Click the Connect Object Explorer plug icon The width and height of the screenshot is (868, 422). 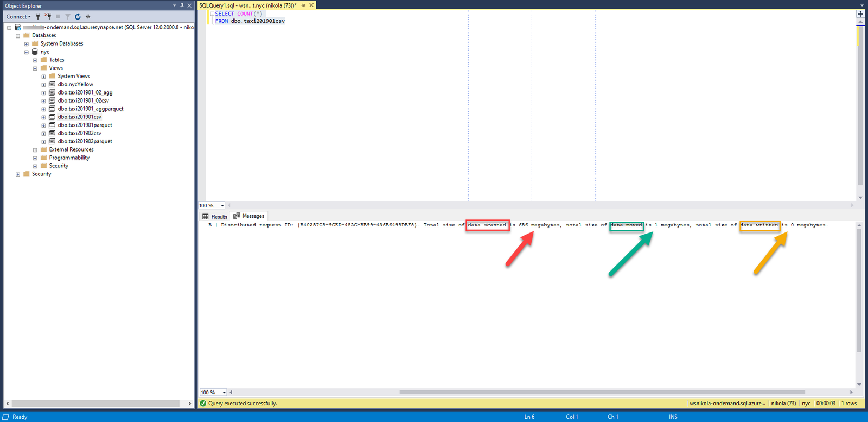click(x=38, y=17)
